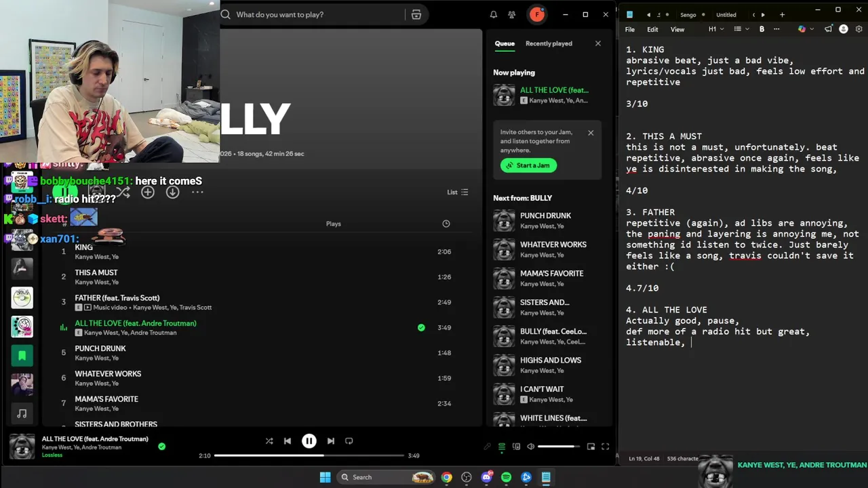Select THIS A MUST track row
868x488 pixels.
click(x=258, y=277)
